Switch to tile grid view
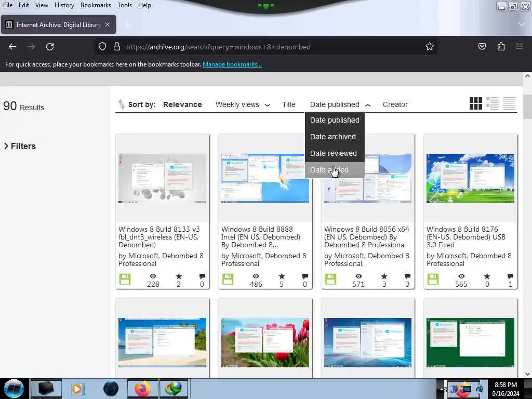Image resolution: width=532 pixels, height=399 pixels. point(476,103)
